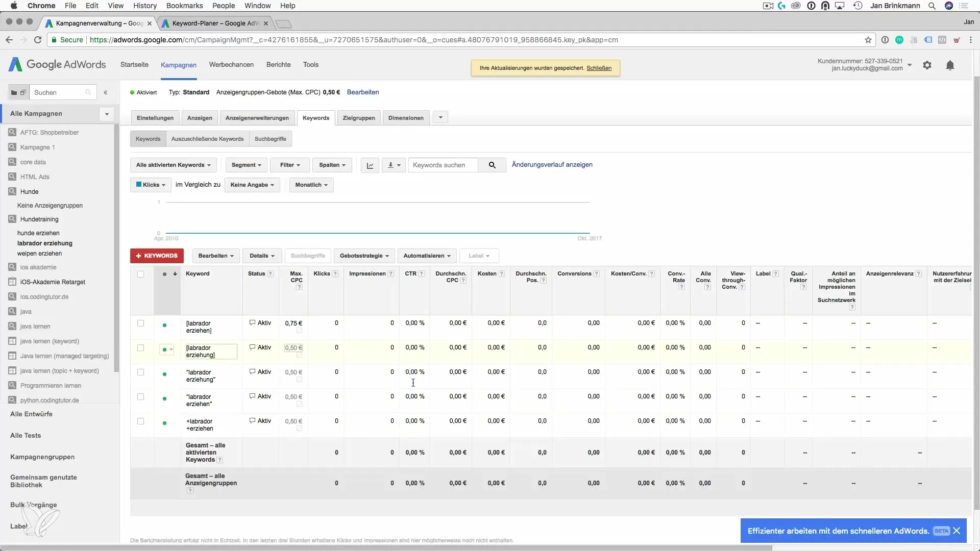Close the Keyword-Planer tab
Image resolution: width=980 pixels, height=551 pixels.
point(266,23)
